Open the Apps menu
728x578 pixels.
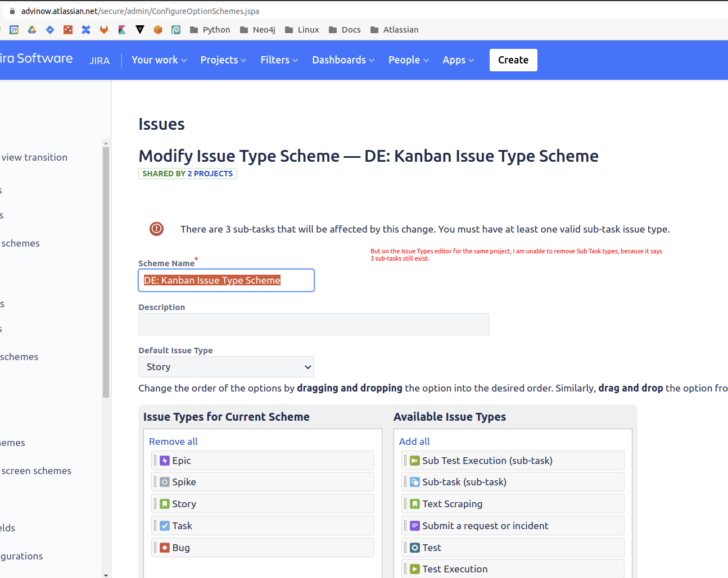click(458, 60)
